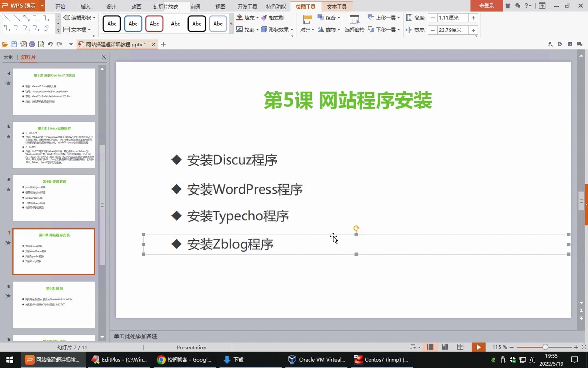Collapse the ribbon with the up-arrow icon
The width and height of the screenshot is (588, 368).
542,6
